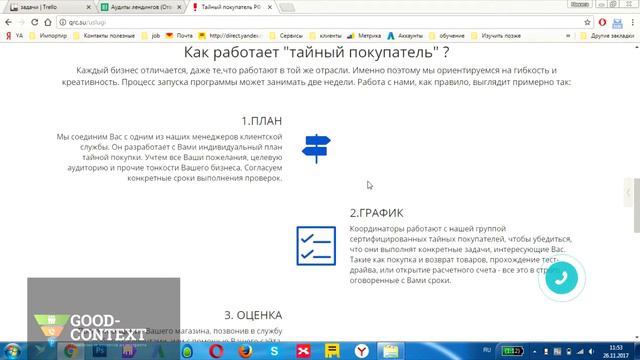
Task: Open Skype from the taskbar
Action: pyautogui.click(x=274, y=351)
